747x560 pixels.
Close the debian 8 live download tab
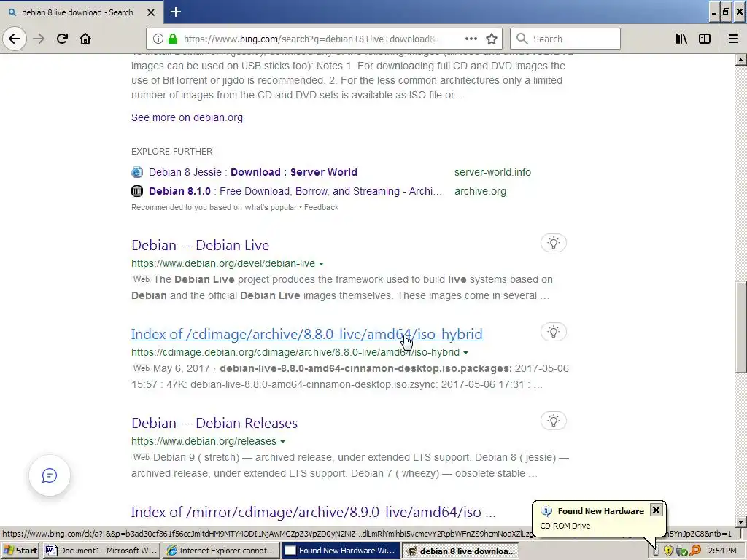[x=151, y=12]
